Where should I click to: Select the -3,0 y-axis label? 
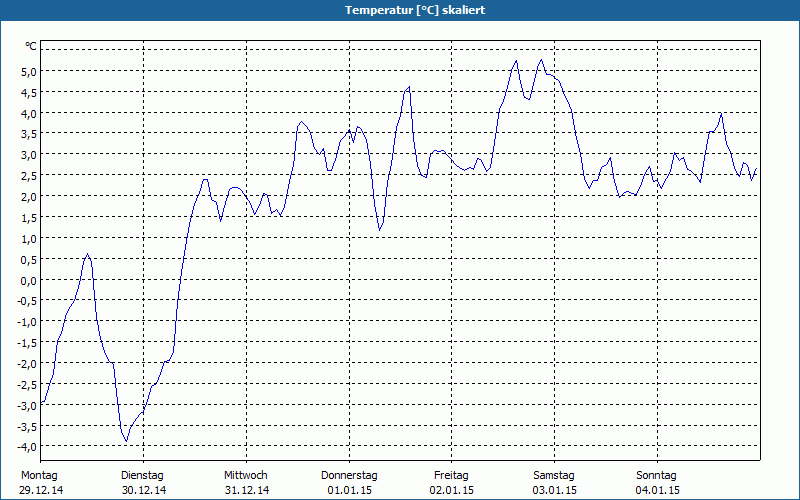pos(27,406)
